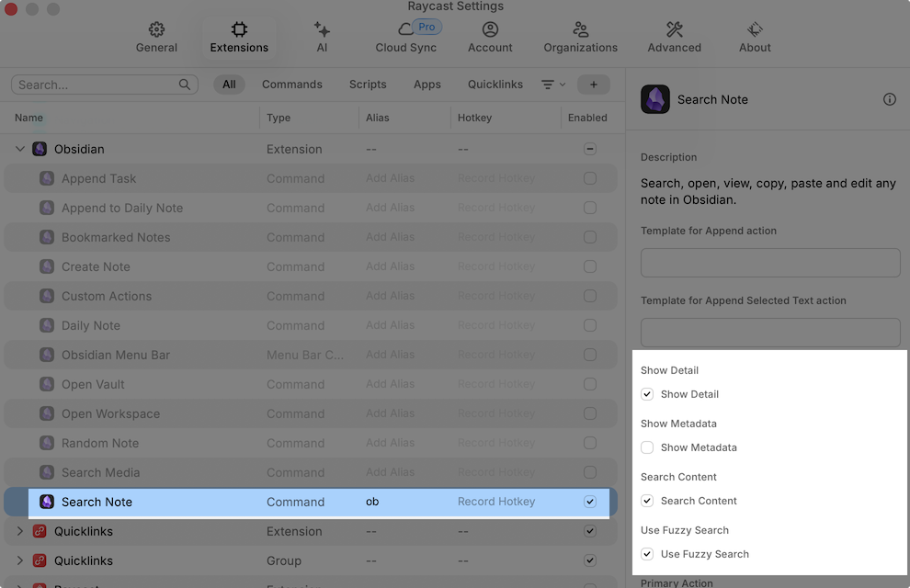
Task: Open the Cloud Sync tab
Action: pyautogui.click(x=405, y=38)
